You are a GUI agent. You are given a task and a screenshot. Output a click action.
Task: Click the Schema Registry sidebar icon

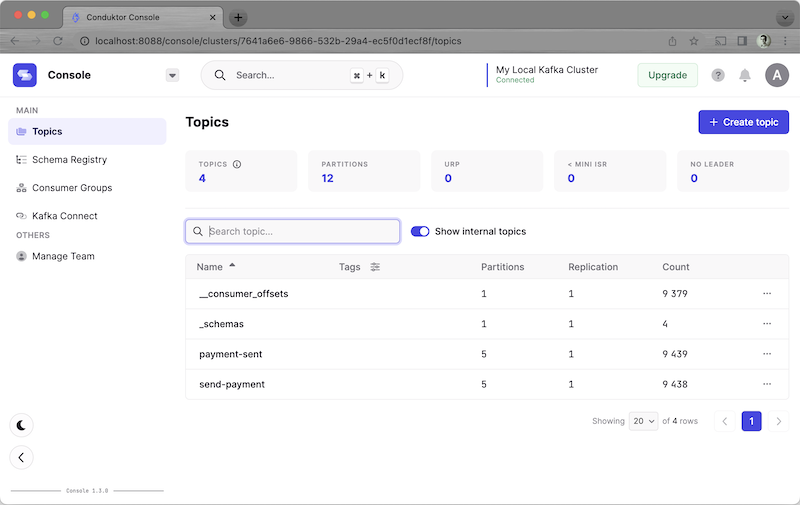pyautogui.click(x=21, y=160)
